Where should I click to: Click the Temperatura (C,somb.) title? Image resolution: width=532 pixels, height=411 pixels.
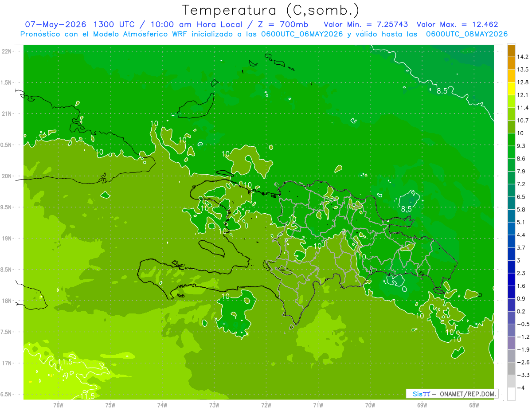click(x=270, y=10)
